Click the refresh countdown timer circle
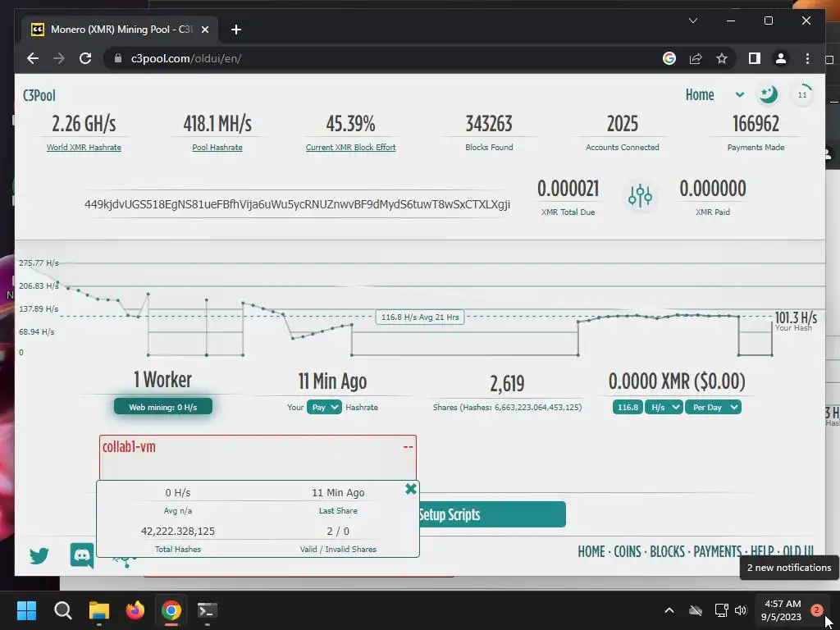Image resolution: width=840 pixels, height=630 pixels. [802, 95]
